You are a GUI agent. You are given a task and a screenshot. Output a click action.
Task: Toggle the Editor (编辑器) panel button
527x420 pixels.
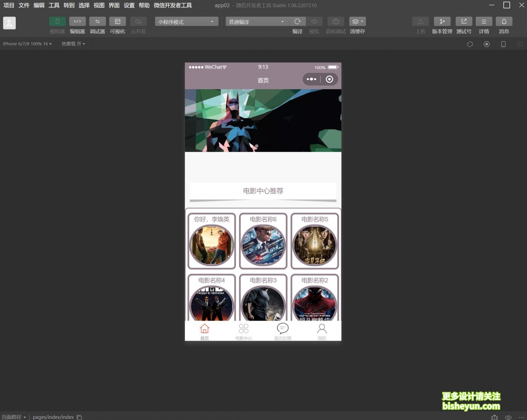click(x=77, y=21)
